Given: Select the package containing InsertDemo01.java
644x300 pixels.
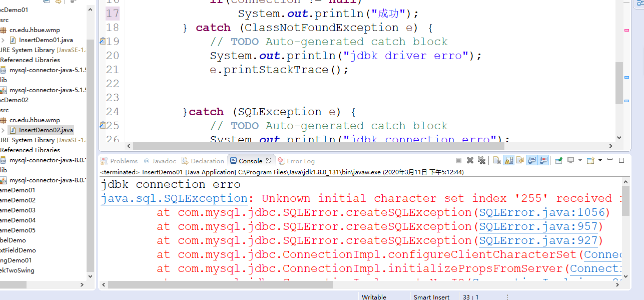Looking at the screenshot, I should click(35, 30).
